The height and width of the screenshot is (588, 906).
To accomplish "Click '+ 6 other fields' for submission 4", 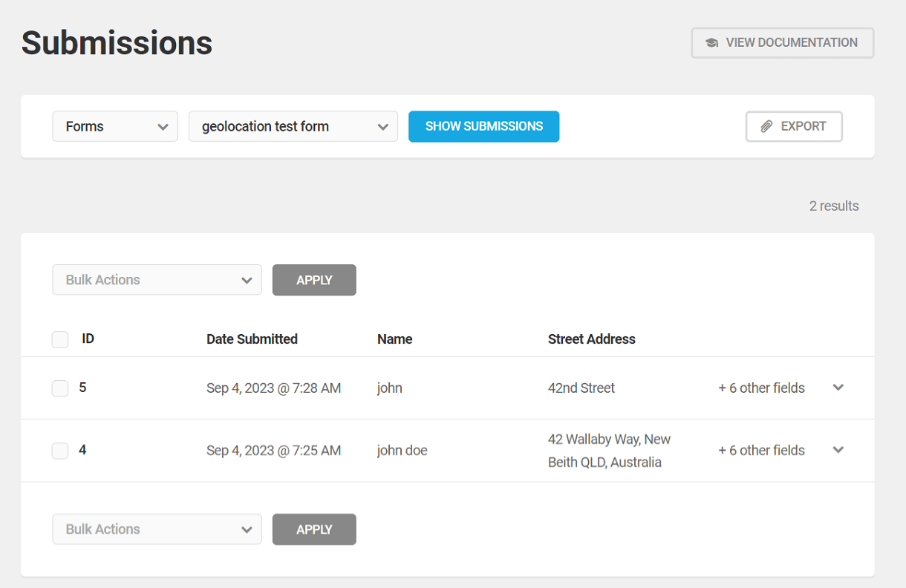I will pos(761,451).
